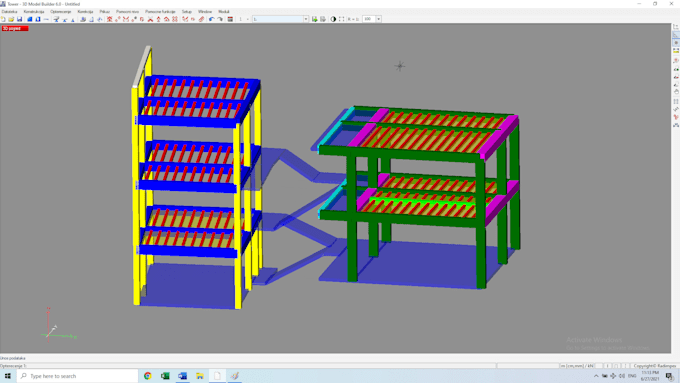Image resolution: width=680 pixels, height=383 pixels.
Task: Open Chrome from the taskbar
Action: 147,376
